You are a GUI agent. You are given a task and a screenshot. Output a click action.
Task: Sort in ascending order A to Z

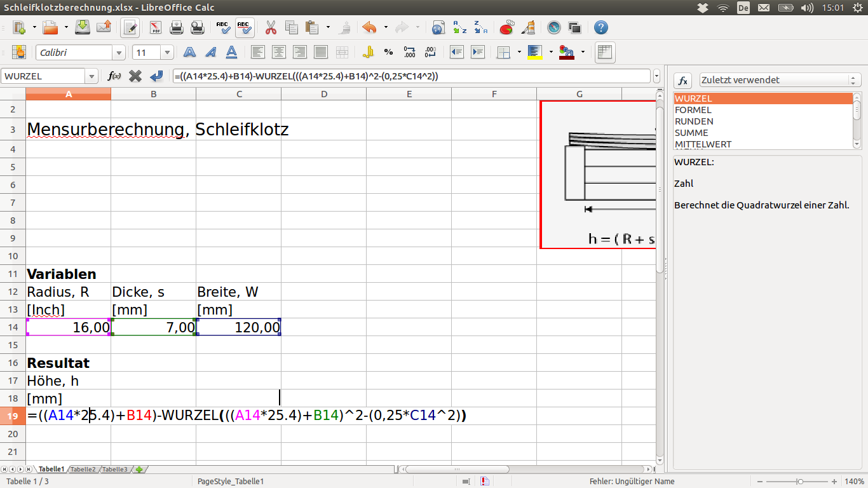click(459, 28)
